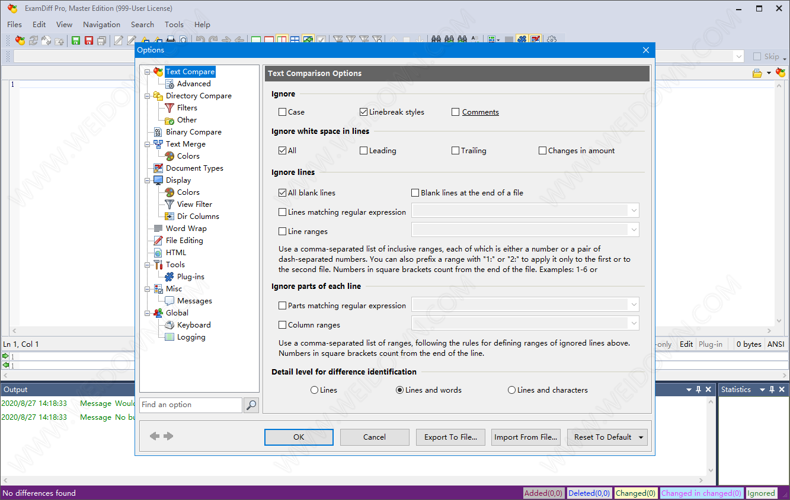Click the Statistics panel pushpin icon
The image size is (790, 500).
pyautogui.click(x=772, y=390)
